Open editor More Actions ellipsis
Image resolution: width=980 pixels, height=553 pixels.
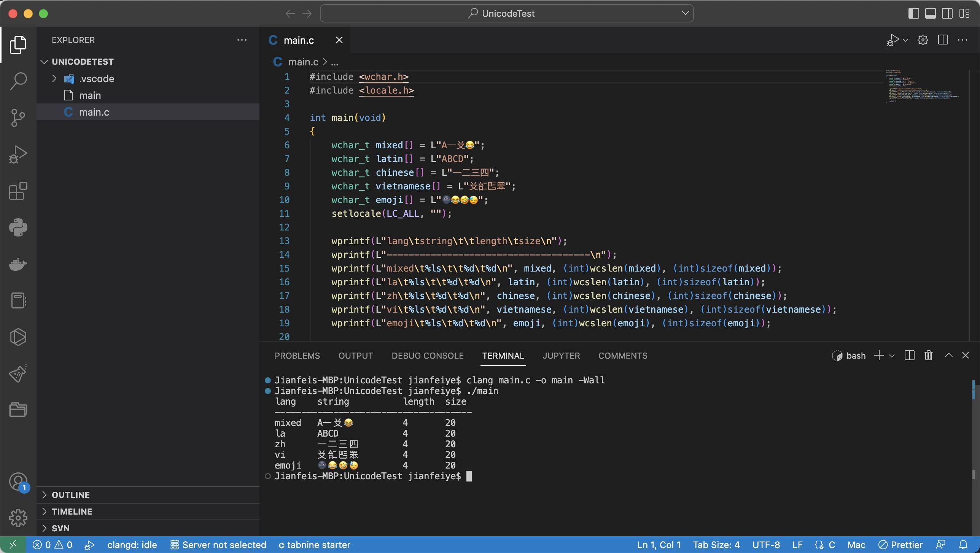[x=963, y=40]
